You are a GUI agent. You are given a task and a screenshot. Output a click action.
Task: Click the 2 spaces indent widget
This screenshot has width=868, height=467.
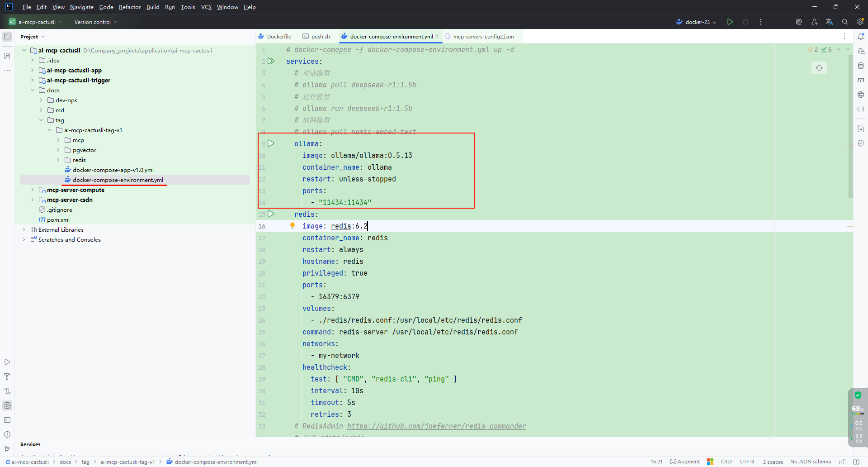(773, 462)
